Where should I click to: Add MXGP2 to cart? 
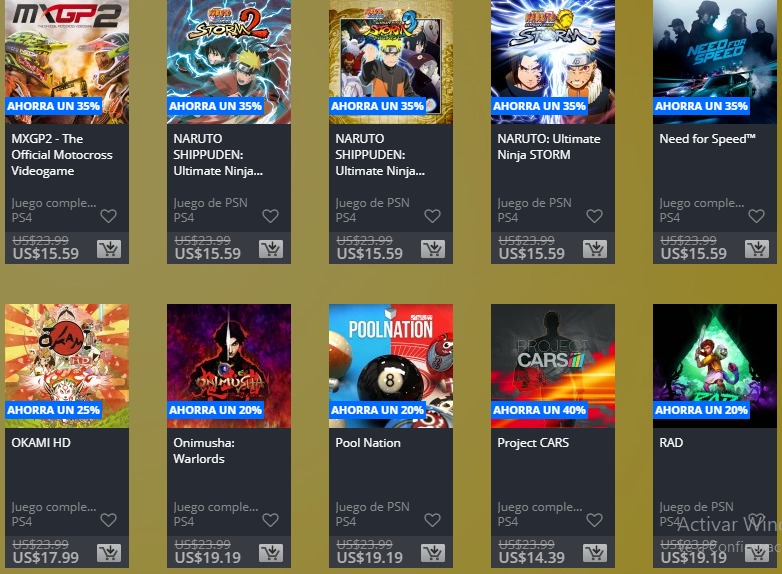[x=109, y=249]
